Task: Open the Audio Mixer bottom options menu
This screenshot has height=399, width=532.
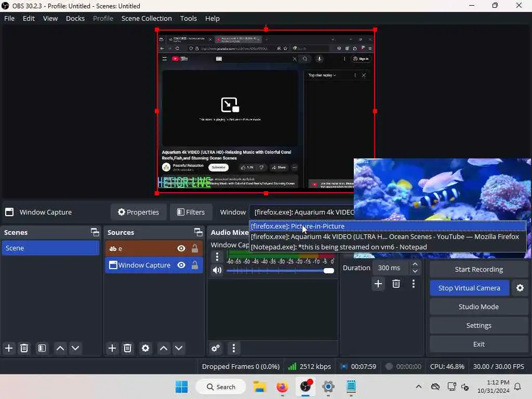Action: pos(233,348)
